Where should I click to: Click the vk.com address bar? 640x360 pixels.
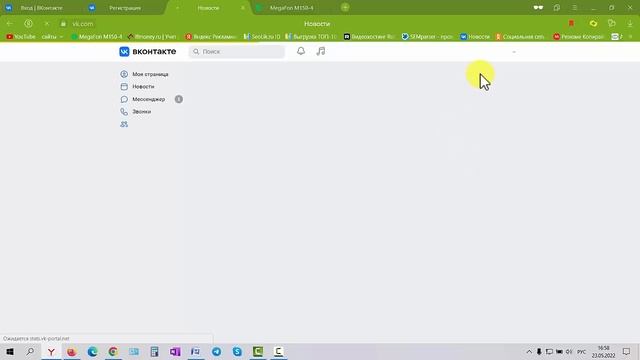pyautogui.click(x=82, y=24)
